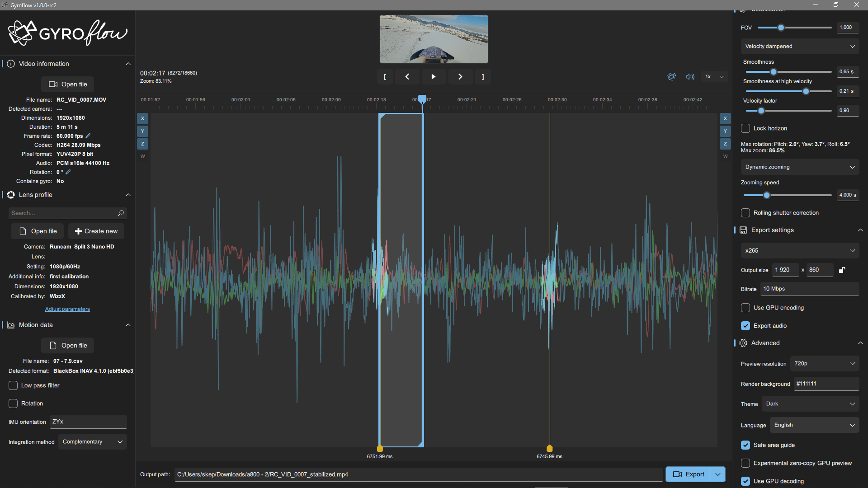
Task: Mute preview audio with the speaker icon
Action: point(690,77)
